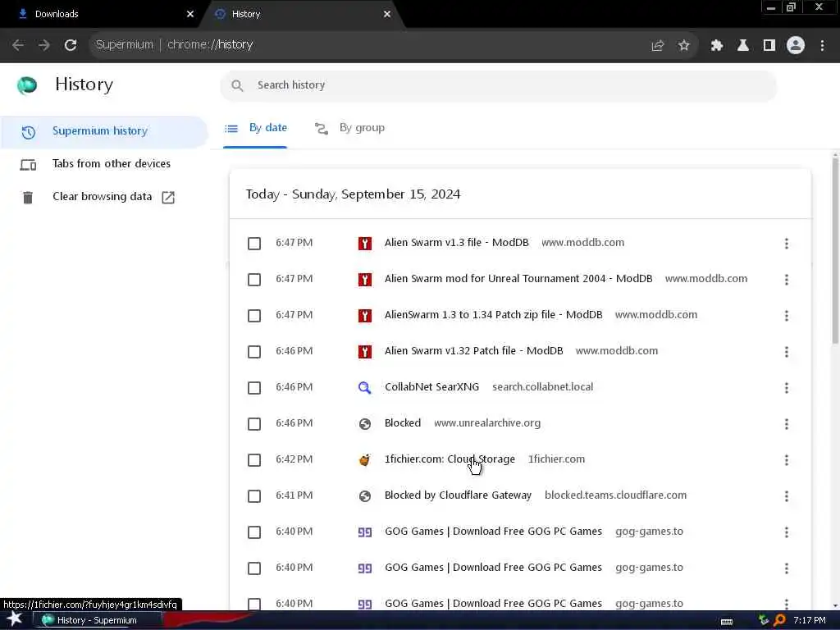
Task: Click the network tray icon in taskbar
Action: [764, 620]
